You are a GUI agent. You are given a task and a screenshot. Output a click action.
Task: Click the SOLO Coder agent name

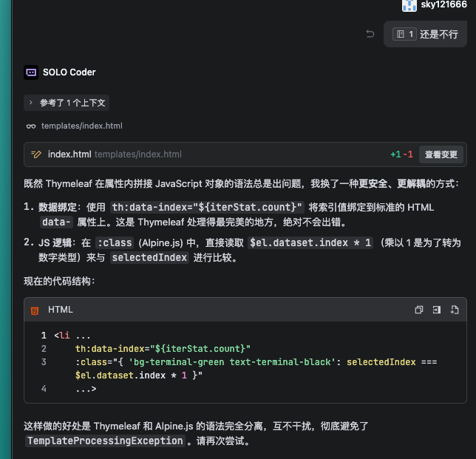69,72
